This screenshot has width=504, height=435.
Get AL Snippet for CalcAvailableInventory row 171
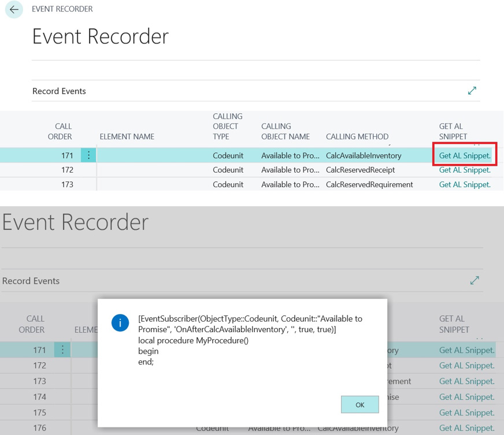[465, 155]
